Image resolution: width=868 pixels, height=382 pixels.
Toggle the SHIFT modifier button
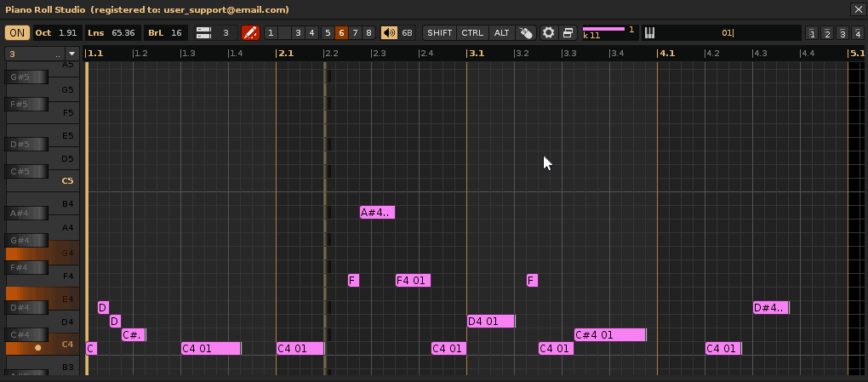pyautogui.click(x=440, y=33)
